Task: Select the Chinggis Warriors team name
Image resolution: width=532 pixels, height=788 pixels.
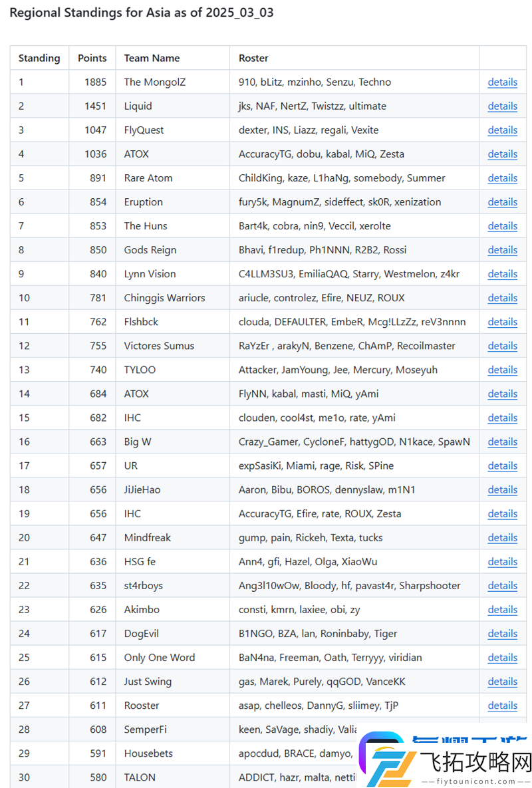Action: click(165, 298)
